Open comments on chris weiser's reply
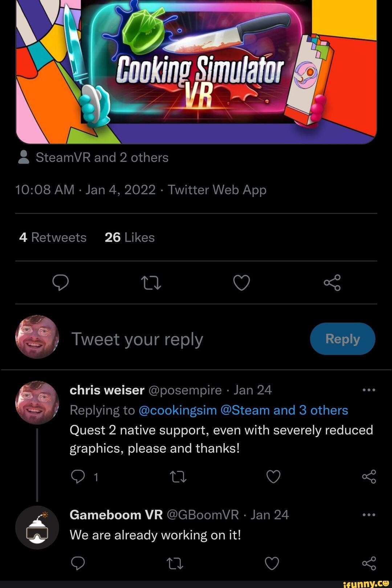 tap(78, 477)
